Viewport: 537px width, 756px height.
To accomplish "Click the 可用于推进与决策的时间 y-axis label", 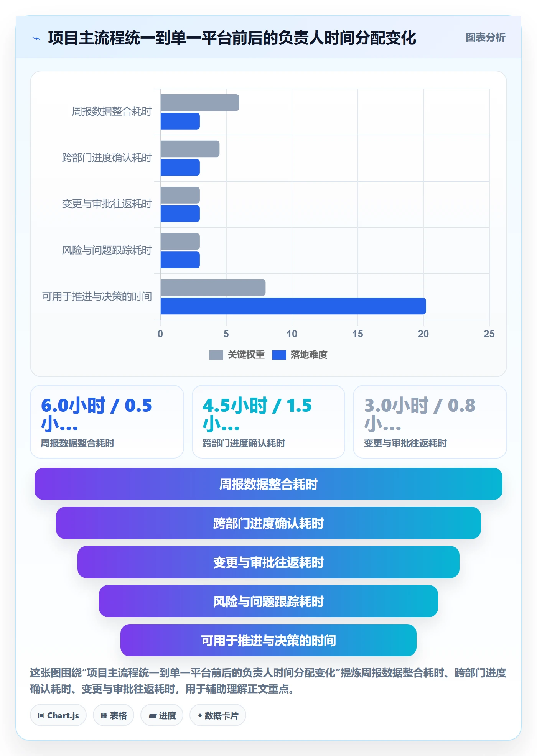I will (97, 297).
